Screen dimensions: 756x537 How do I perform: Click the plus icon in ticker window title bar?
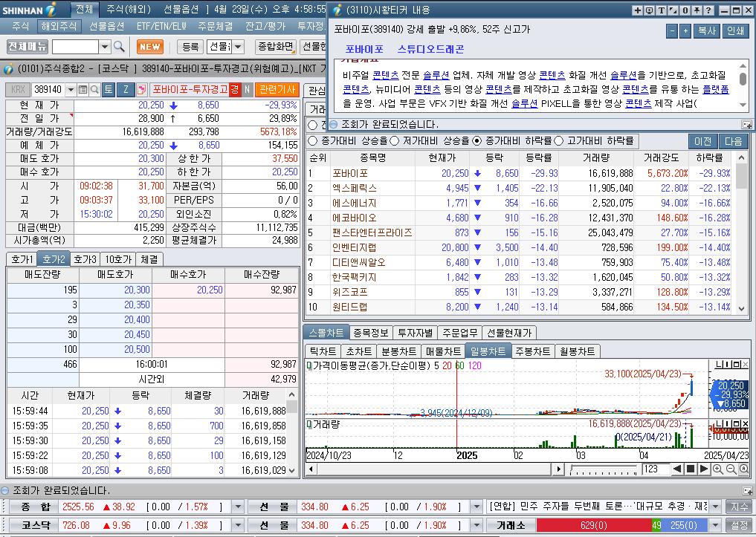[637, 10]
